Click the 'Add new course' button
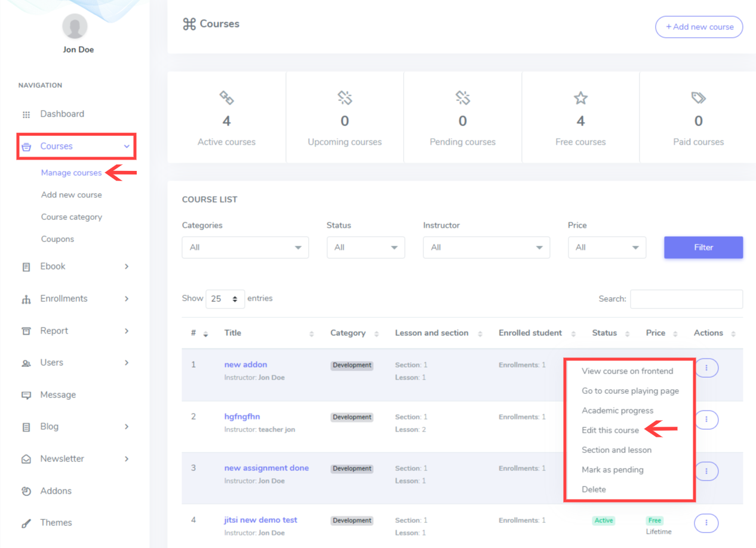 699,27
